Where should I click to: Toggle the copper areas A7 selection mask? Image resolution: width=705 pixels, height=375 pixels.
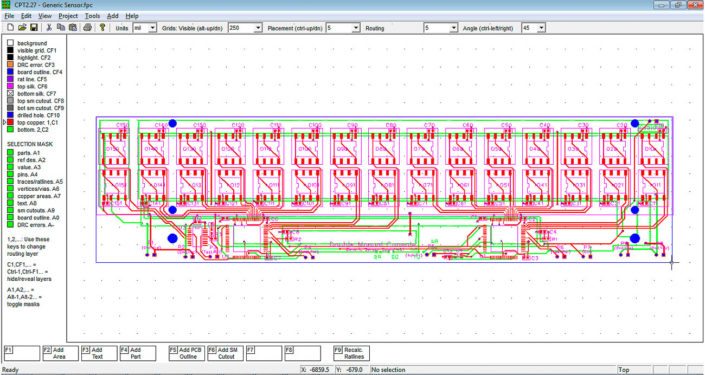click(x=10, y=196)
